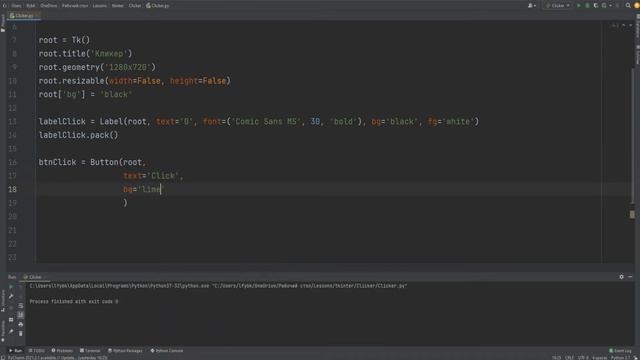Toggle soft-wrap icon in Run panel
Screen dimensions: 640x360
coord(20,306)
